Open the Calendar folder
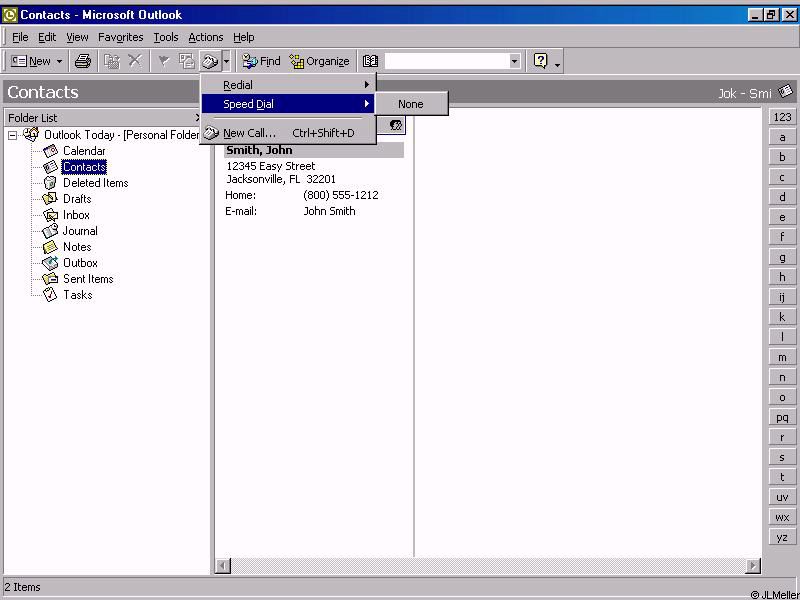The image size is (800, 600). 84,151
